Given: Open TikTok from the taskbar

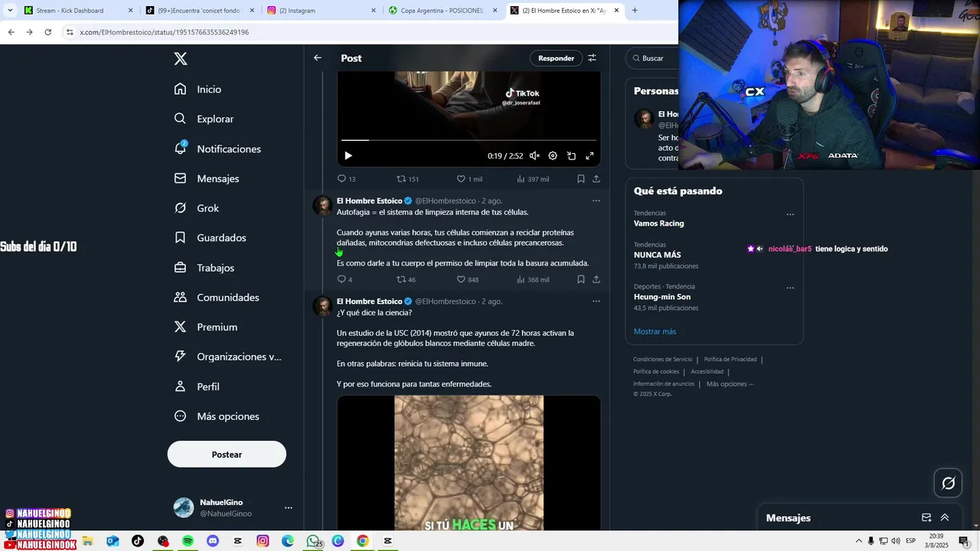Looking at the screenshot, I should (x=138, y=541).
